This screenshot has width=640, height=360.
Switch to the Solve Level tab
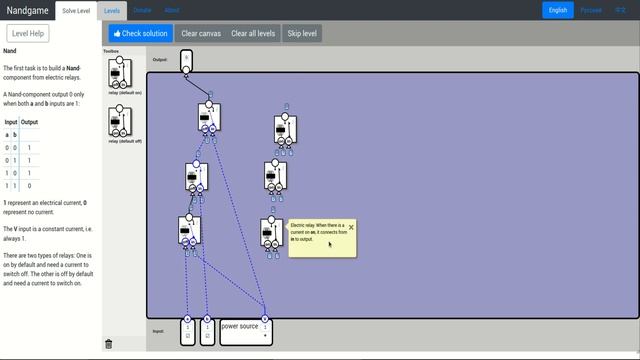[x=76, y=11]
